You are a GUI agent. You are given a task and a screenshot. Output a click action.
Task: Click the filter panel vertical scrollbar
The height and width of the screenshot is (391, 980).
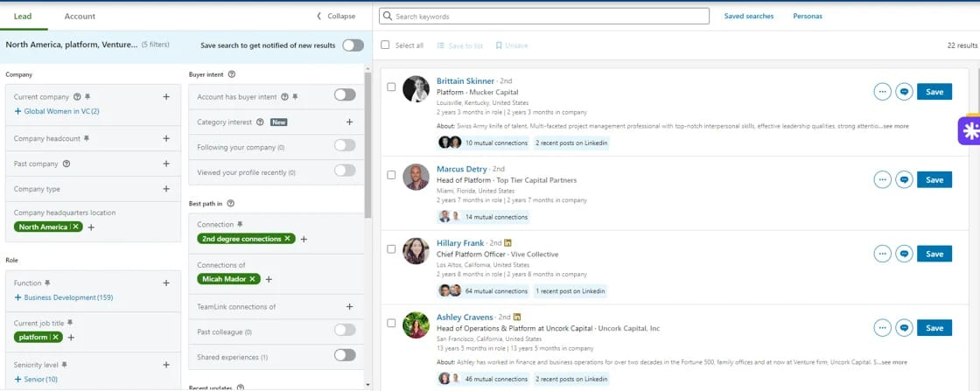367,144
